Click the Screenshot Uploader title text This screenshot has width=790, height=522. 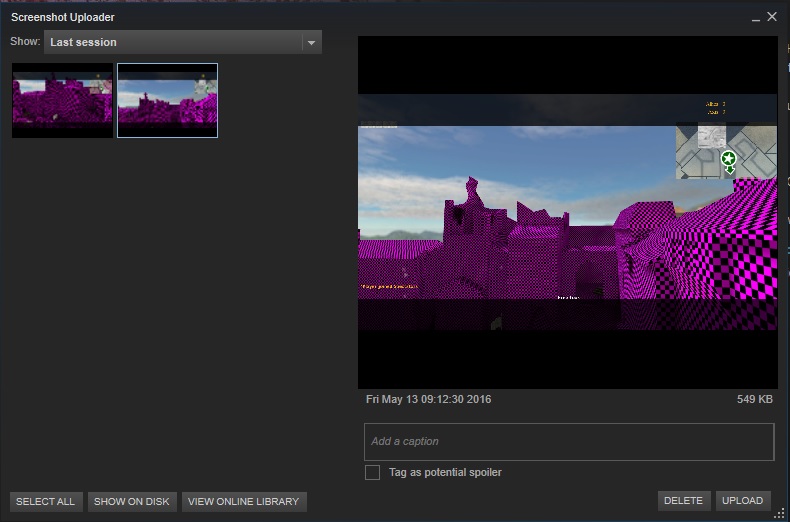(x=63, y=17)
